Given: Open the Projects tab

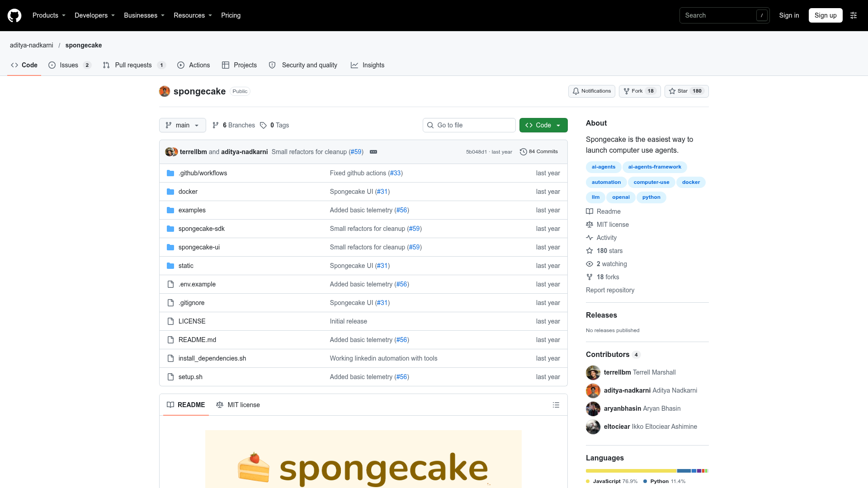Looking at the screenshot, I should tap(240, 65).
